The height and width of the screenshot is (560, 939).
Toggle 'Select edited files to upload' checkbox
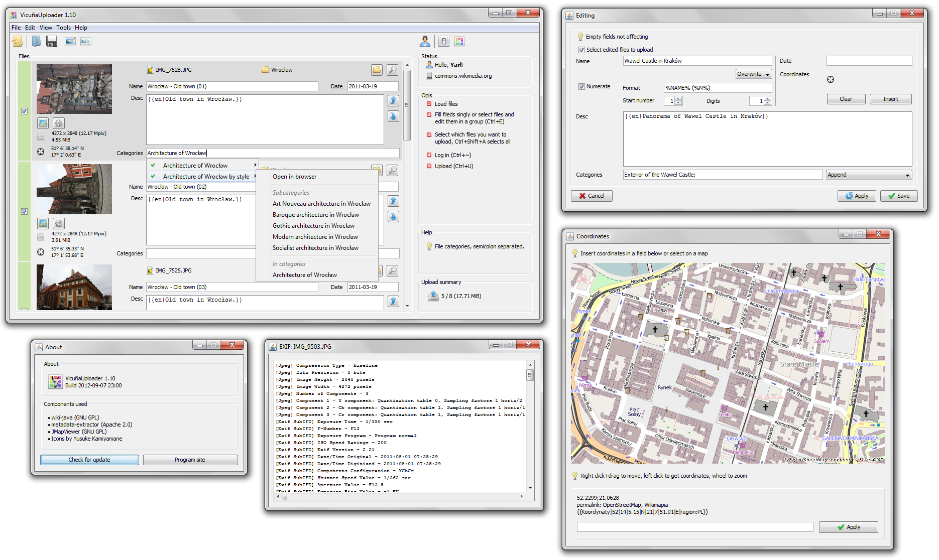(581, 50)
